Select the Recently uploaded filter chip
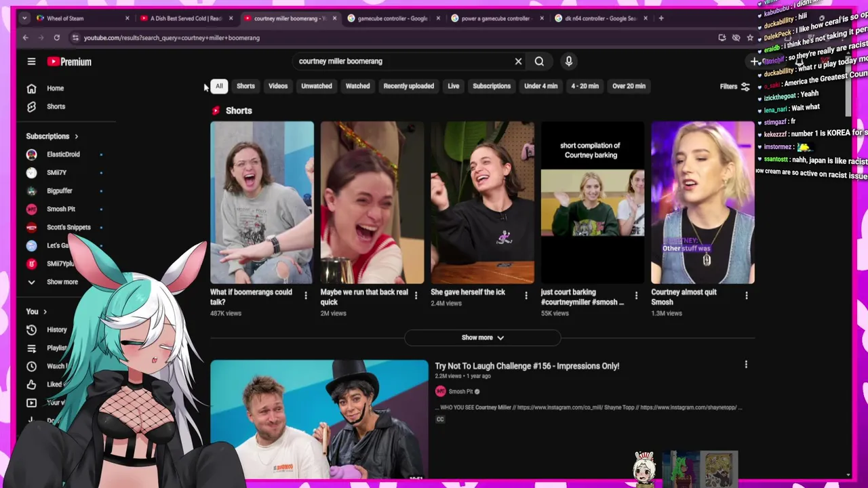The image size is (868, 488). [409, 86]
